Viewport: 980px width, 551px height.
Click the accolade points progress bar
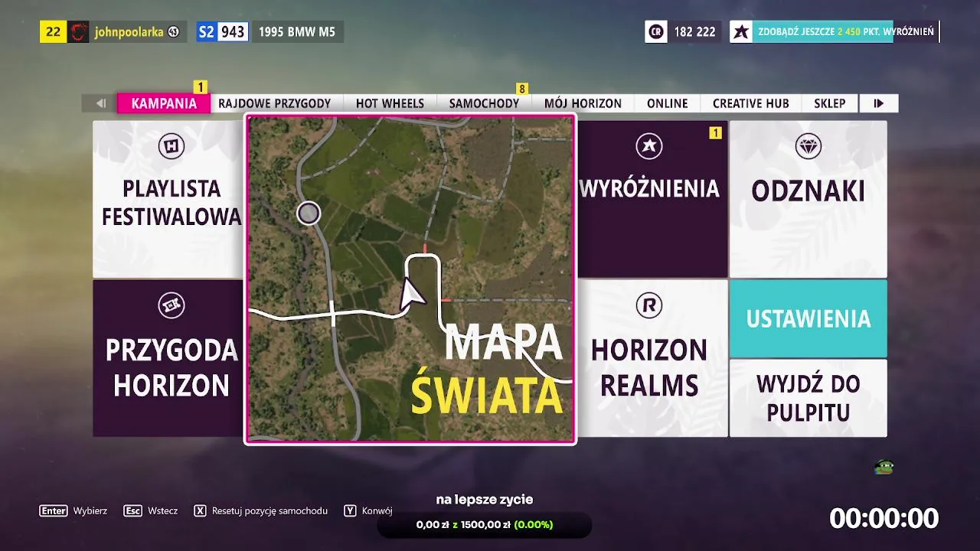click(846, 31)
